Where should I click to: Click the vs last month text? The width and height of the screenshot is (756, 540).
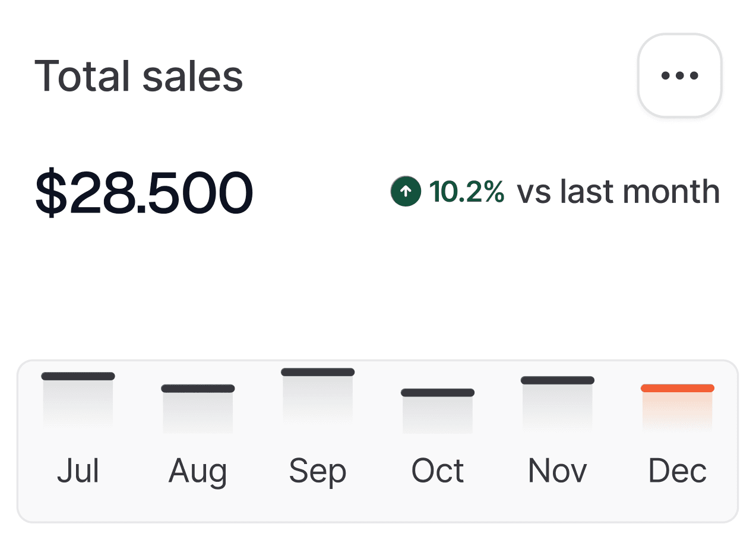(618, 192)
